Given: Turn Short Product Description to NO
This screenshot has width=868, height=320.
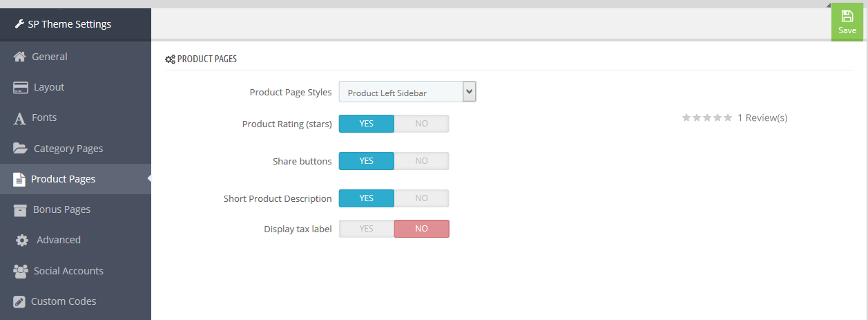Looking at the screenshot, I should click(421, 198).
